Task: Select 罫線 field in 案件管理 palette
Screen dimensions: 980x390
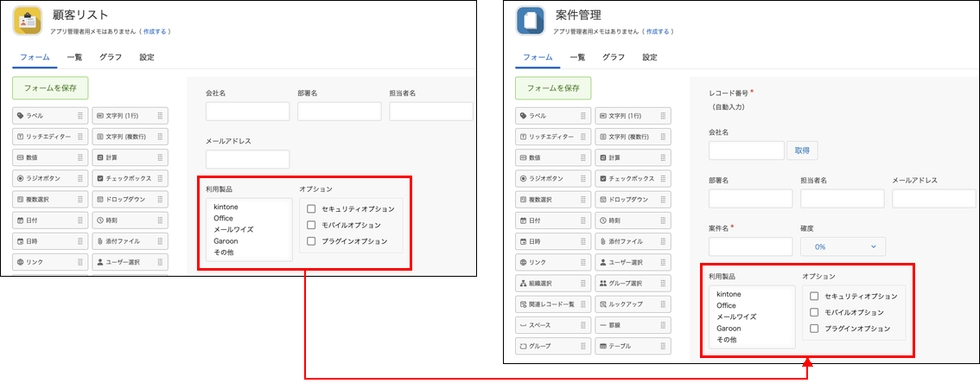Action: [633, 325]
